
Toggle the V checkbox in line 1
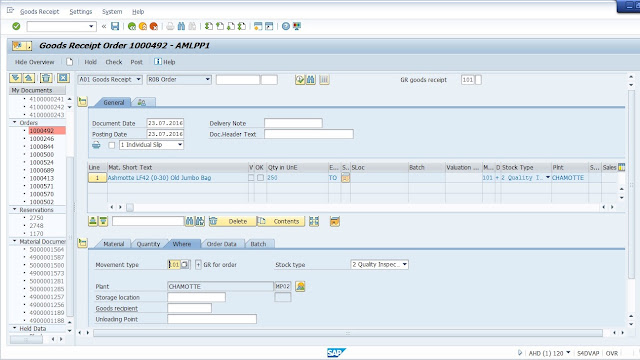[251, 178]
